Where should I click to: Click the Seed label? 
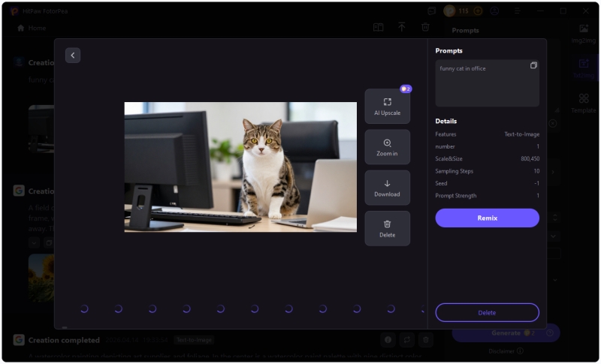(441, 183)
